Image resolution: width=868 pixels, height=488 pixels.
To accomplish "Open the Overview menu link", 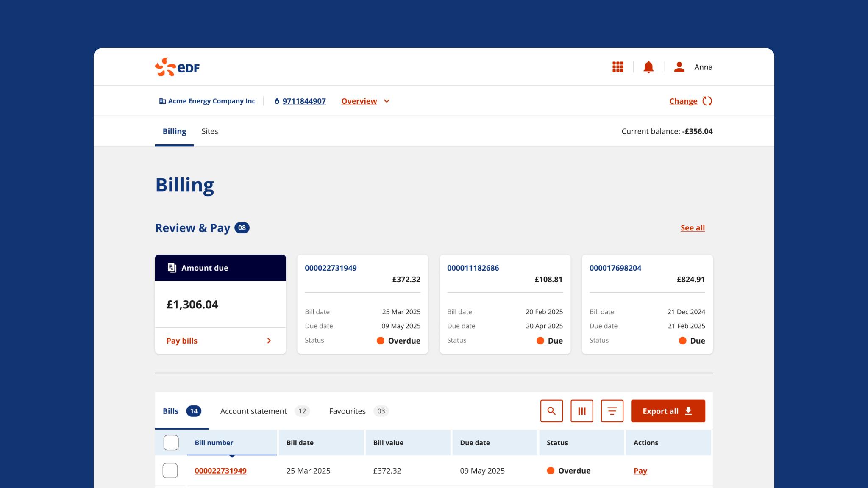I will 359,101.
